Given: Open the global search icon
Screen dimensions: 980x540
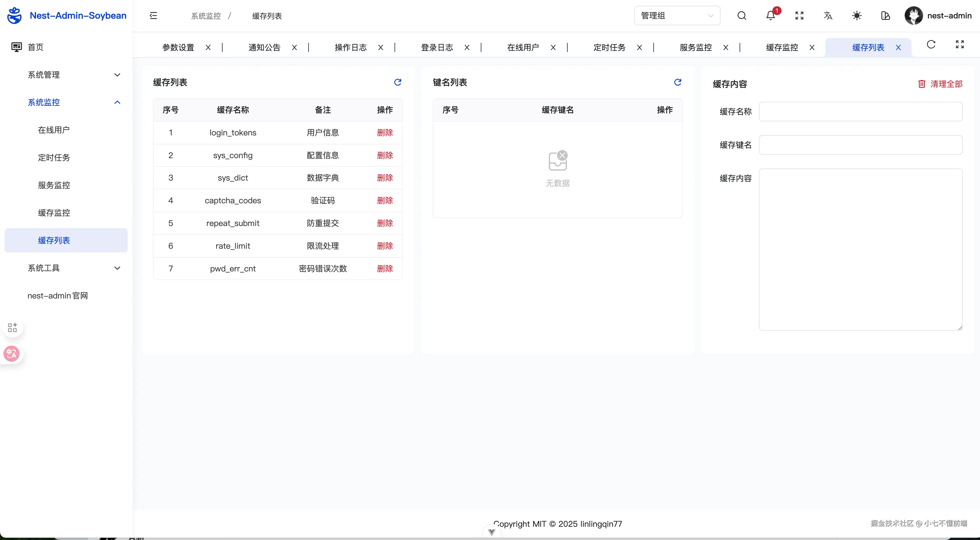Looking at the screenshot, I should 741,16.
